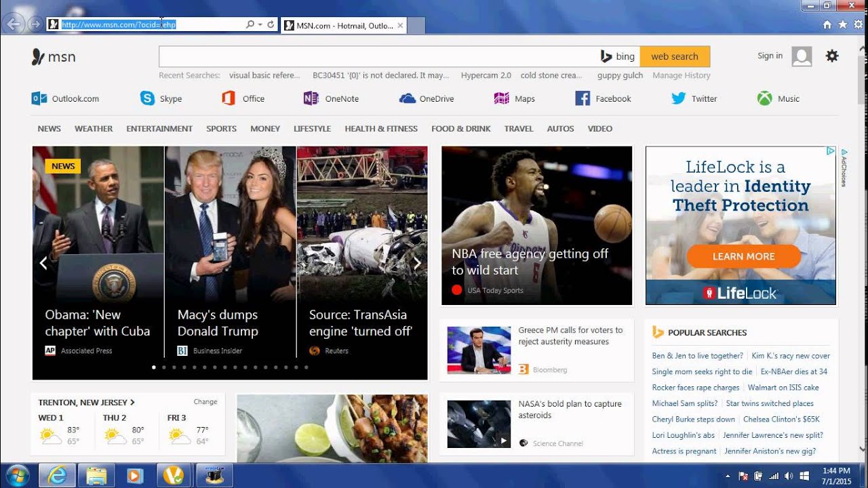This screenshot has height=488, width=868.
Task: Open the NEWS menu
Action: coord(50,128)
